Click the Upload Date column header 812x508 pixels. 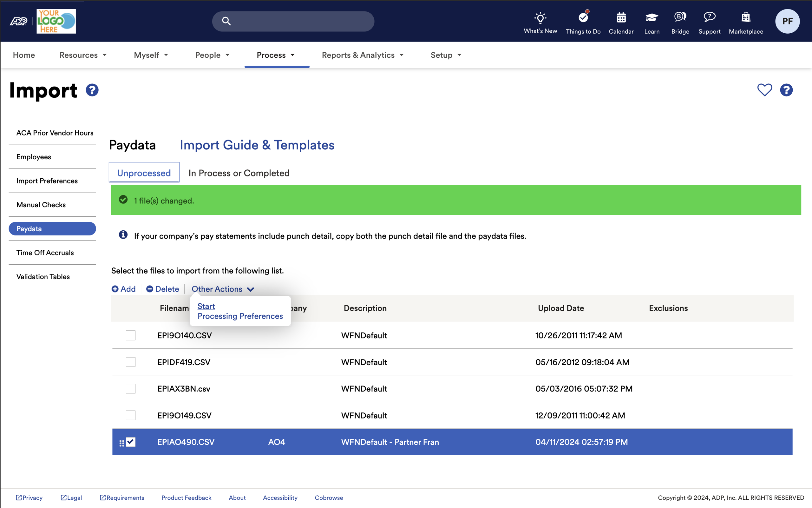(x=561, y=308)
